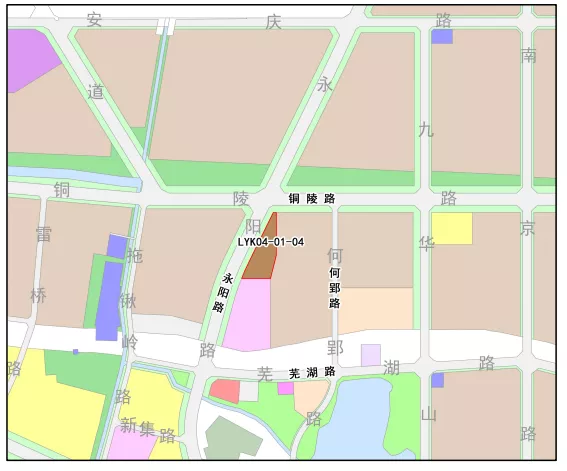The width and height of the screenshot is (567, 471).
Task: Select the peach parcel east of 何郢路
Action: [376, 310]
